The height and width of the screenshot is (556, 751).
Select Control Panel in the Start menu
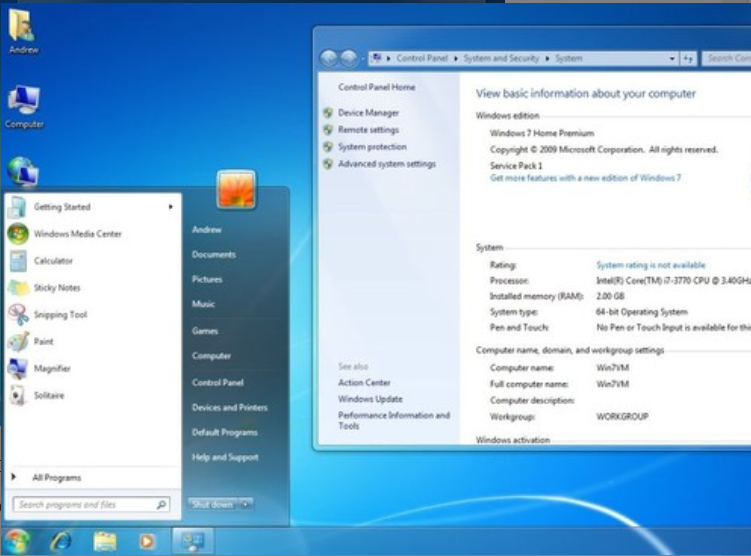217,383
